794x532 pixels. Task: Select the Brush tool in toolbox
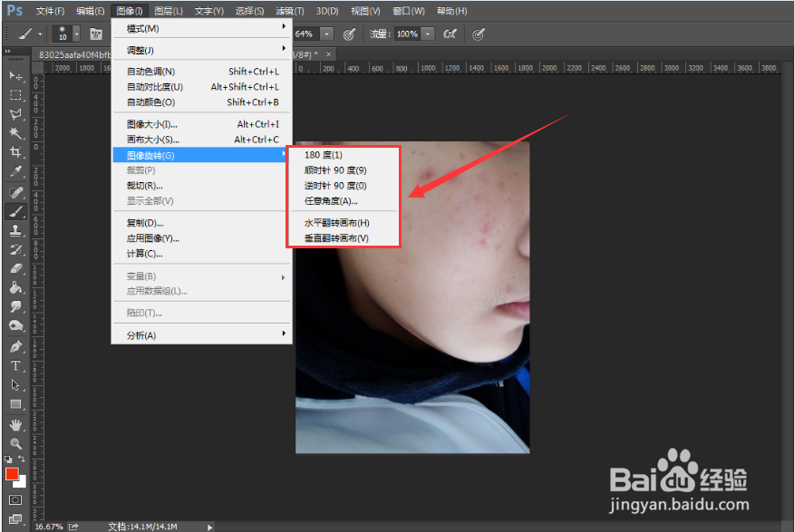point(15,211)
